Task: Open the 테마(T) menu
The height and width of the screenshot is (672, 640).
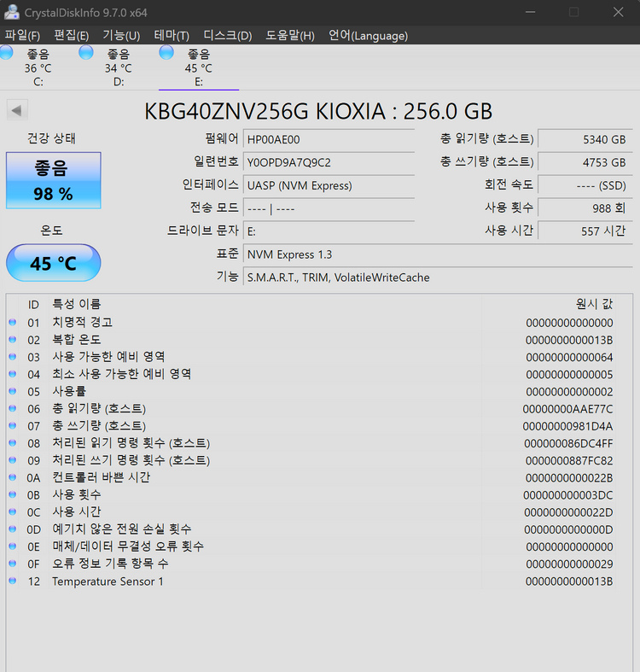Action: coord(172,35)
